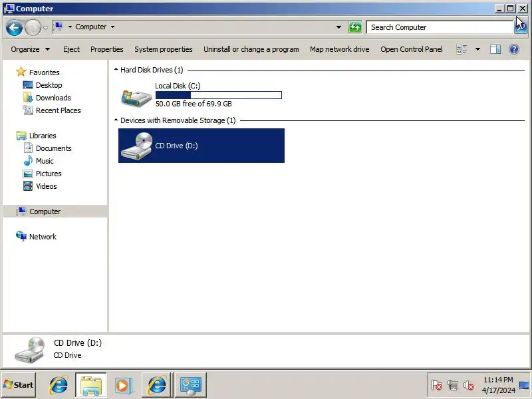Click the Videos filmstrip icon
The image size is (532, 399).
tap(28, 186)
